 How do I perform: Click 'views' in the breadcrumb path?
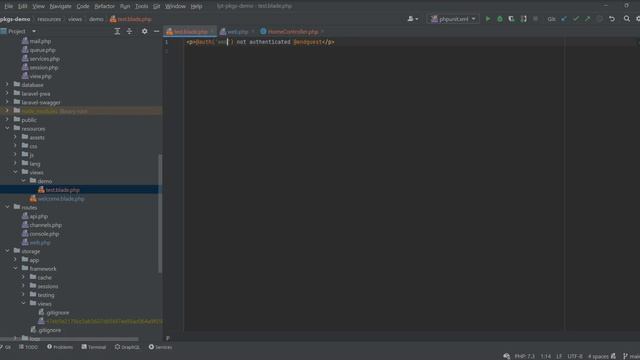click(x=75, y=19)
